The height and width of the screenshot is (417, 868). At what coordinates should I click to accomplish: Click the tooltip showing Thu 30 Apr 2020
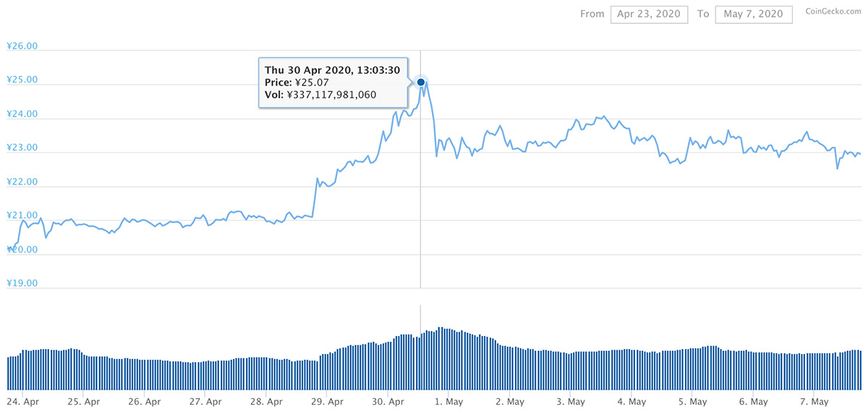[334, 83]
